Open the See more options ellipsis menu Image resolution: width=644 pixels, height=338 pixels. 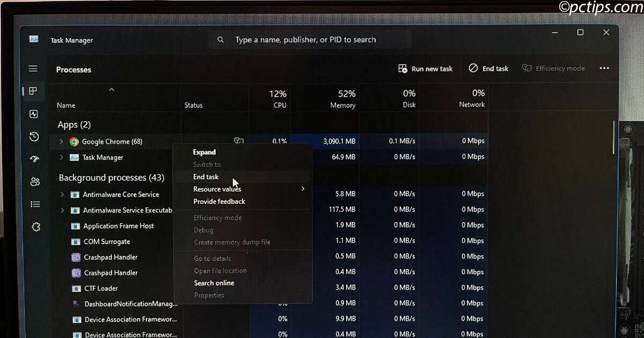604,68
